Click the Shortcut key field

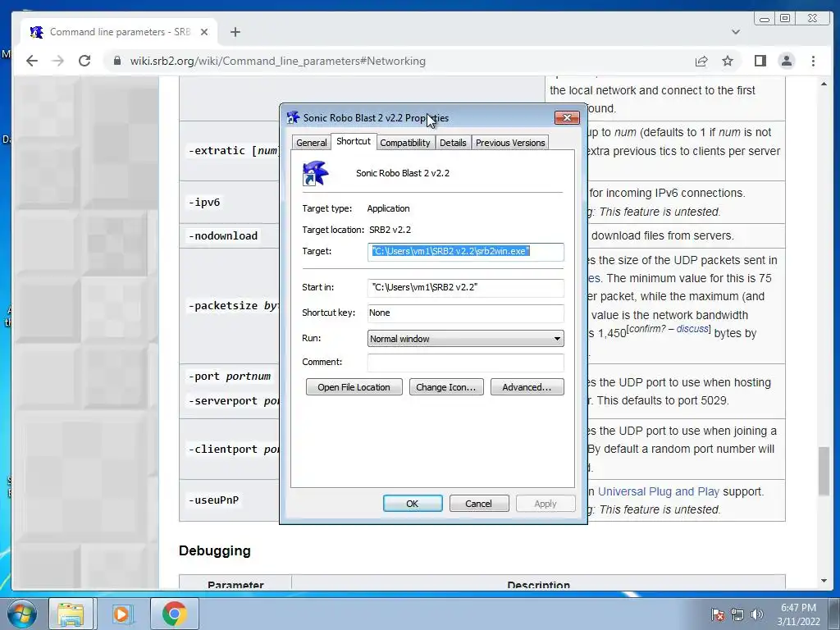466,313
